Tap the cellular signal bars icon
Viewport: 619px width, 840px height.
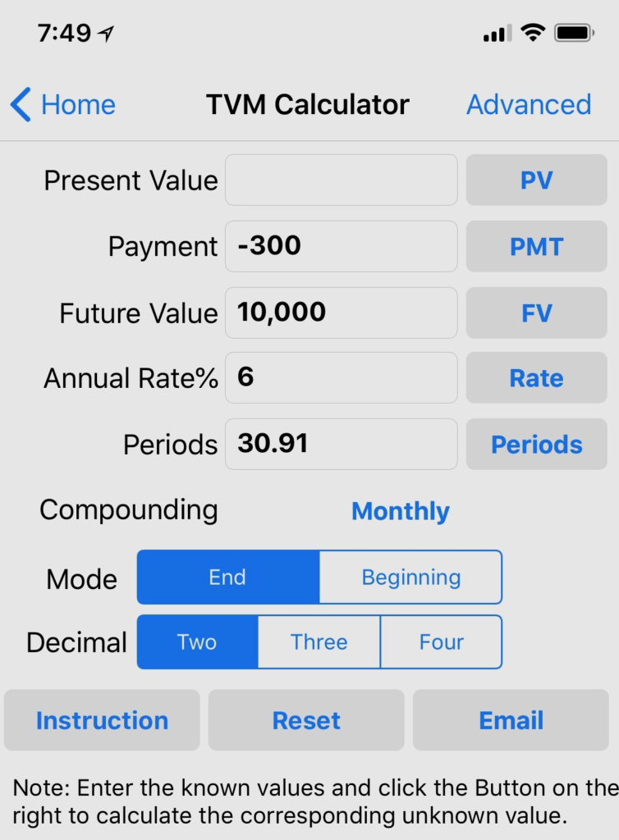pyautogui.click(x=497, y=33)
